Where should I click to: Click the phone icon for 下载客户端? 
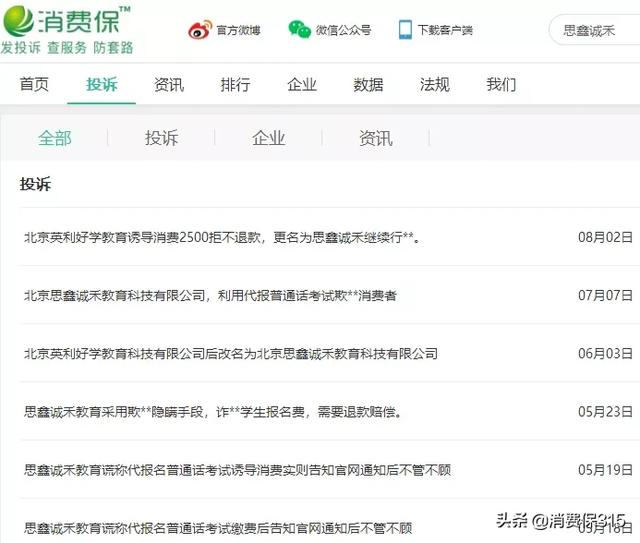405,29
